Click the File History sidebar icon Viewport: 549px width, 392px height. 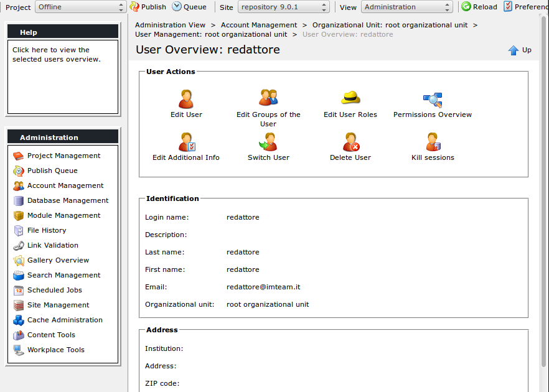[19, 231]
